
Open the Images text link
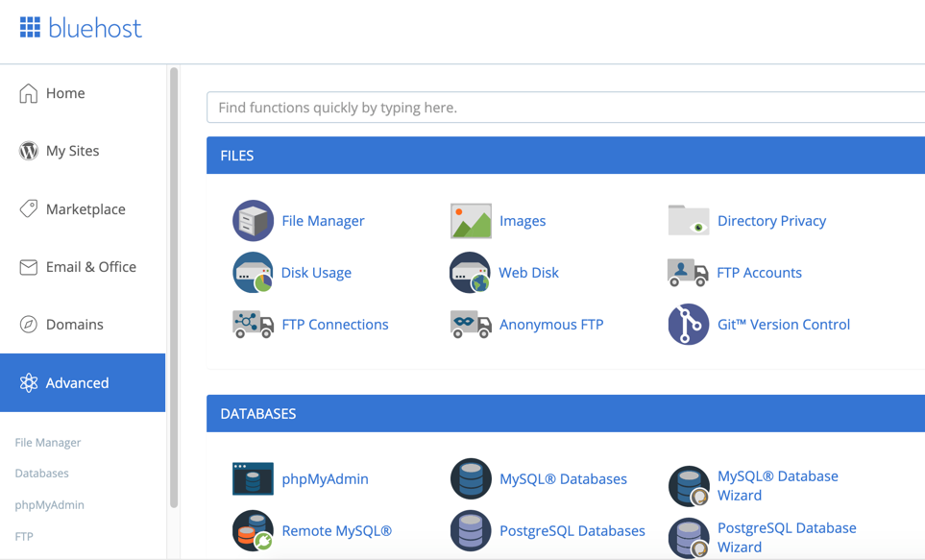(523, 221)
